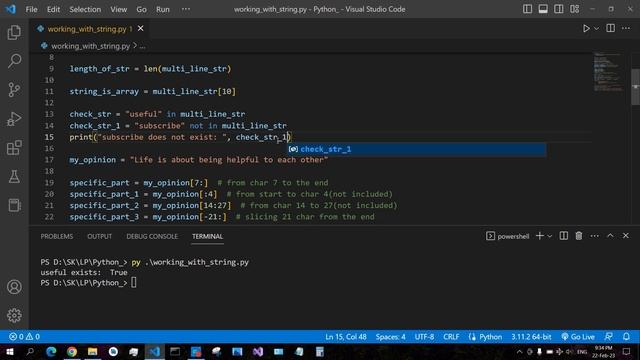The image size is (640, 360).
Task: Open the Edit menu
Action: click(53, 9)
